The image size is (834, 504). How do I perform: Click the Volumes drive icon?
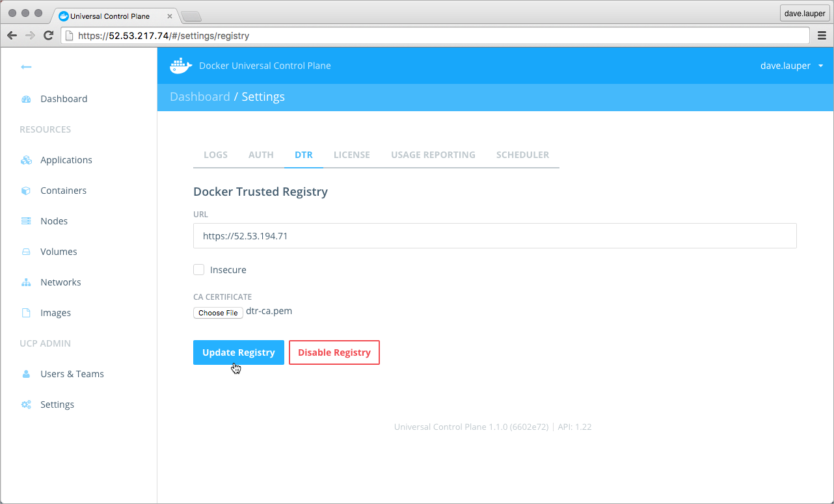(26, 252)
